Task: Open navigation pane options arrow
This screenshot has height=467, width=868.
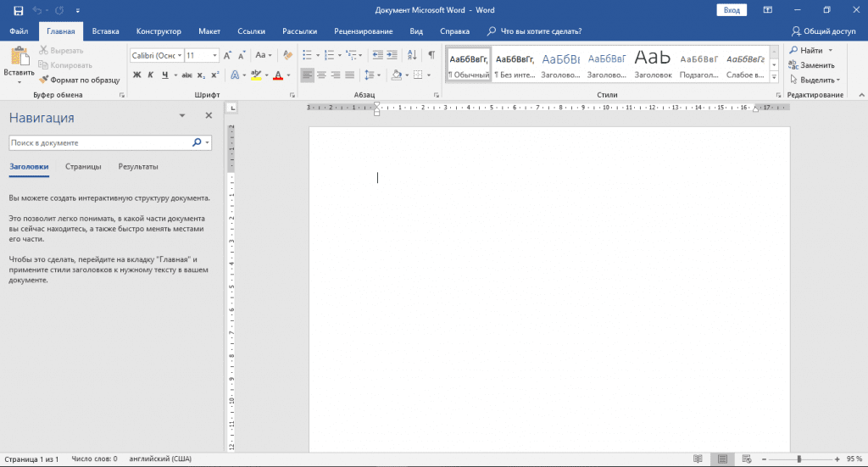Action: (182, 115)
